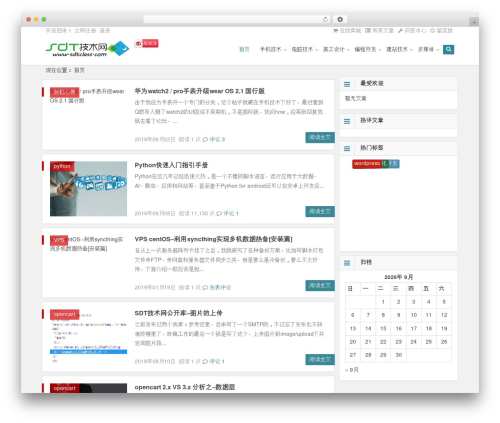Click the red Weibo follow badge beside the logo
500x423 pixels.
146,43
